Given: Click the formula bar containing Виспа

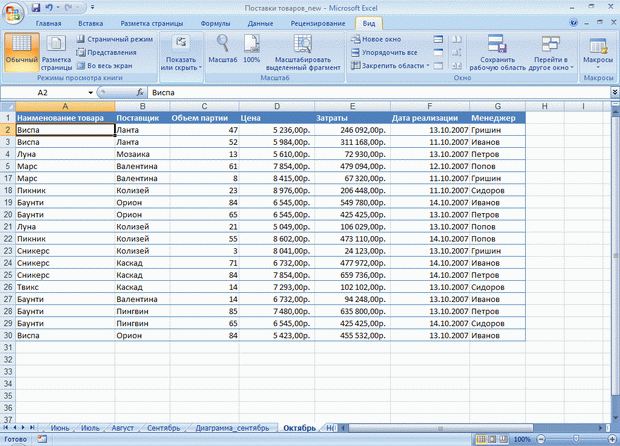Looking at the screenshot, I should point(379,93).
